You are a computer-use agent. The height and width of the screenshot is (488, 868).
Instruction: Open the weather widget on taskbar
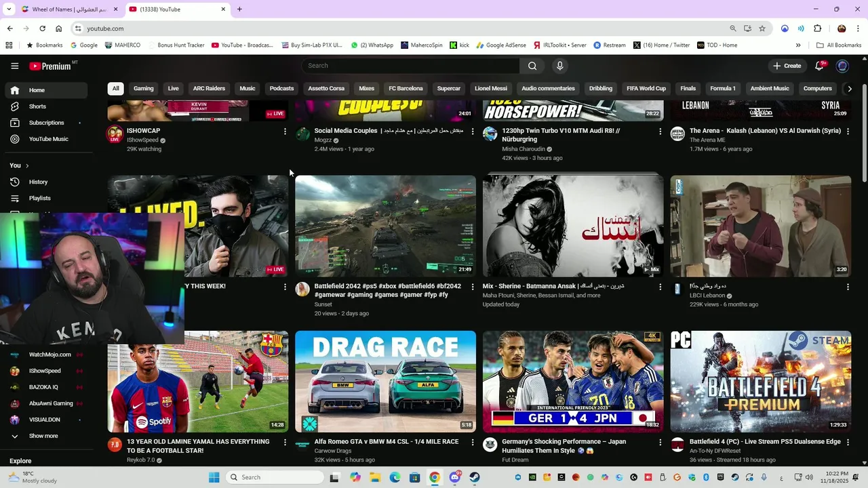pyautogui.click(x=33, y=477)
